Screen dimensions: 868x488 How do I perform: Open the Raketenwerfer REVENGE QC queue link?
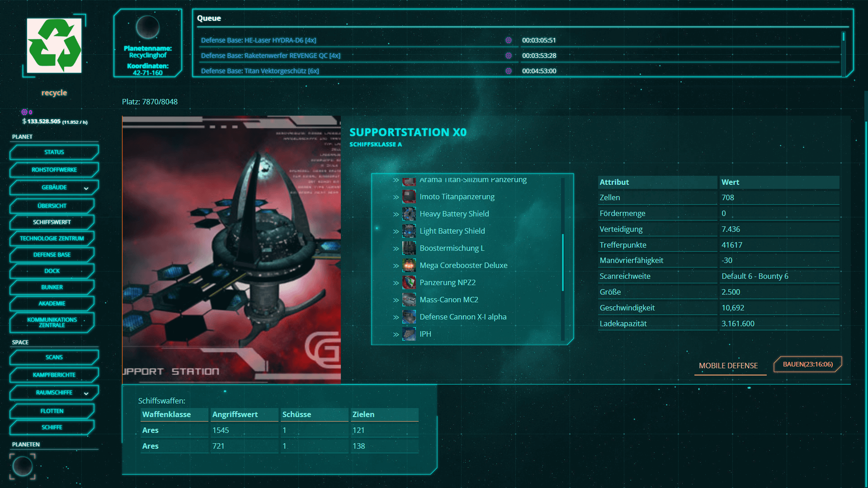pyautogui.click(x=270, y=56)
